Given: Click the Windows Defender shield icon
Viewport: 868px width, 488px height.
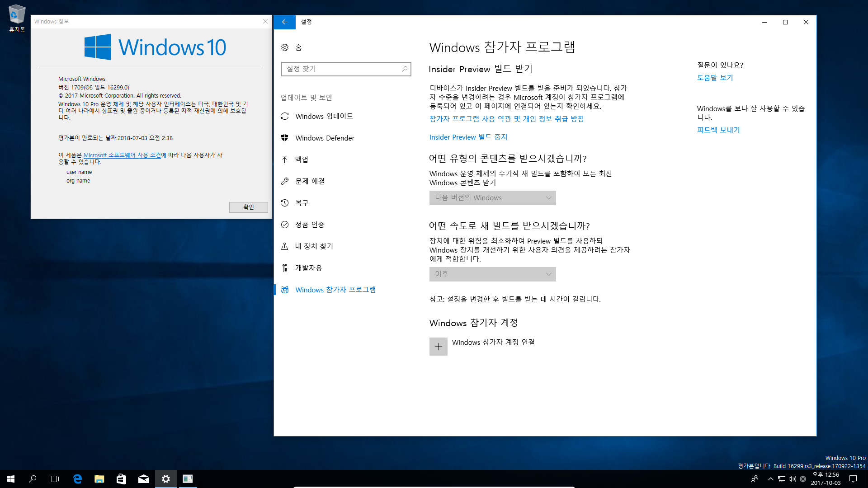Looking at the screenshot, I should (285, 138).
